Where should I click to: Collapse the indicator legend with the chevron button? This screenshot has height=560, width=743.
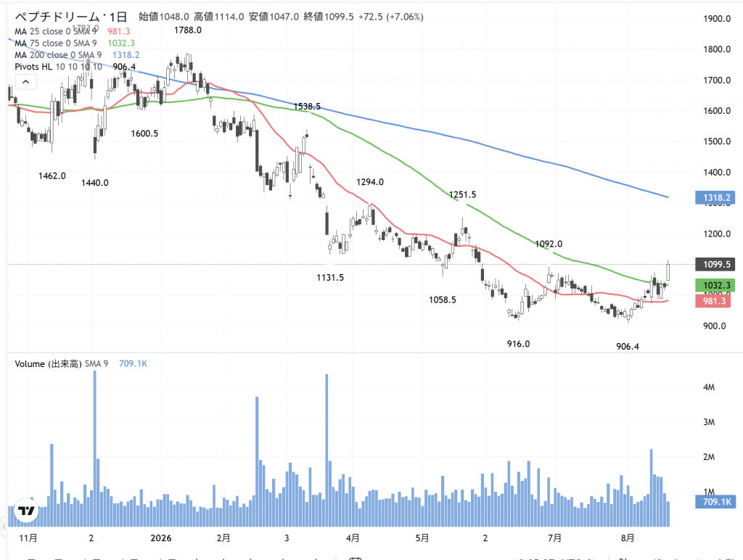click(x=25, y=82)
